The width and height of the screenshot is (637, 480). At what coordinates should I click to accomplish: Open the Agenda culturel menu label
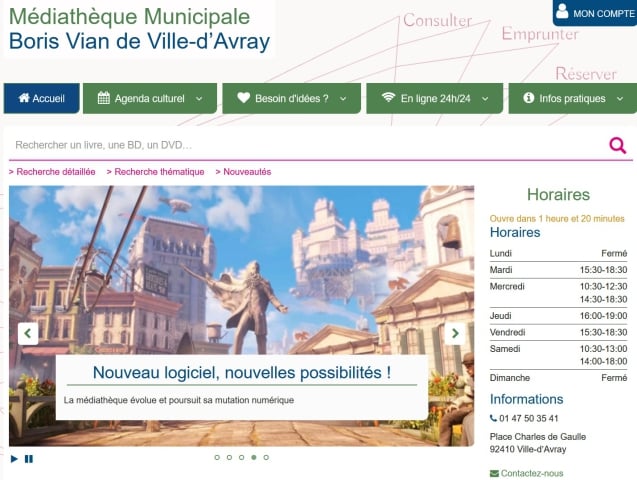[x=150, y=98]
